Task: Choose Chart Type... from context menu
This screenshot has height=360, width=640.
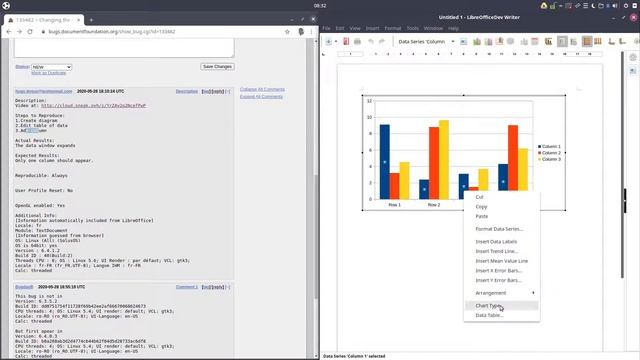Action: (502, 306)
